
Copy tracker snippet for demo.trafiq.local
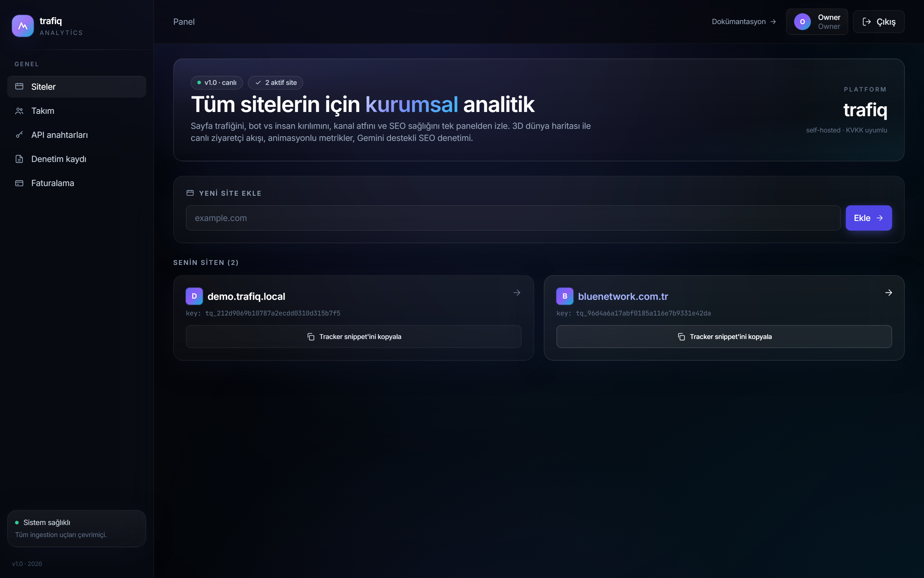(353, 337)
